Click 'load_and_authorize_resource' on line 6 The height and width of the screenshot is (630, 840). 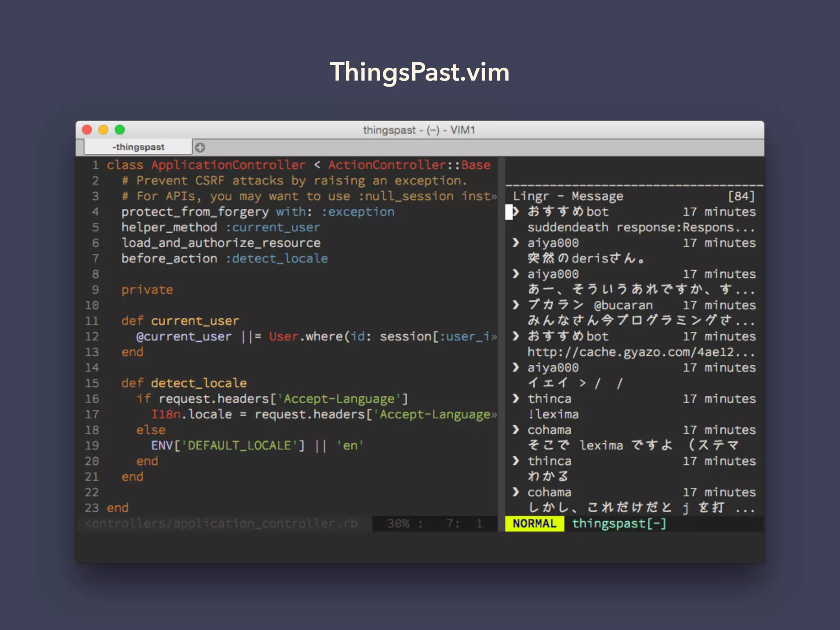coord(221,243)
